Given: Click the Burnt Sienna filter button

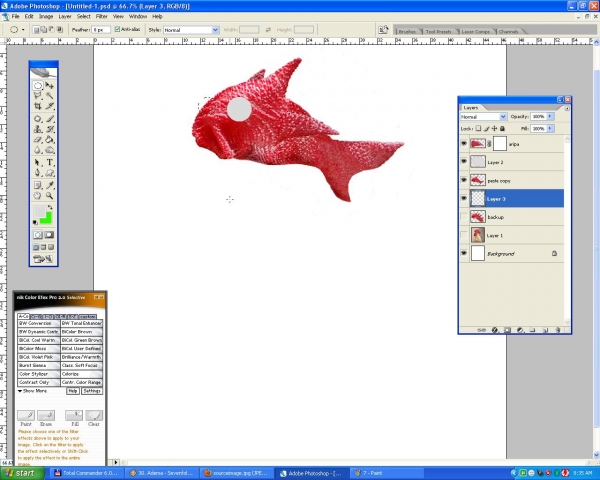Looking at the screenshot, I should [x=39, y=366].
